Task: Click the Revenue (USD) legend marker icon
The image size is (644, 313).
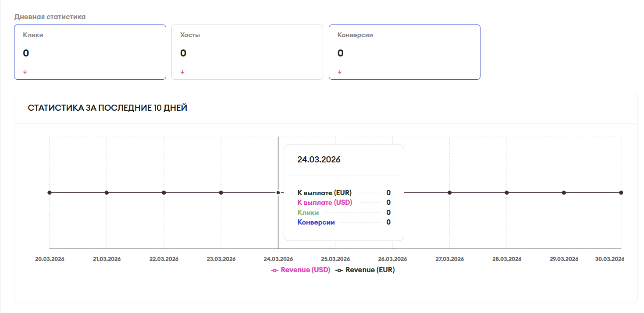Action: coord(275,270)
